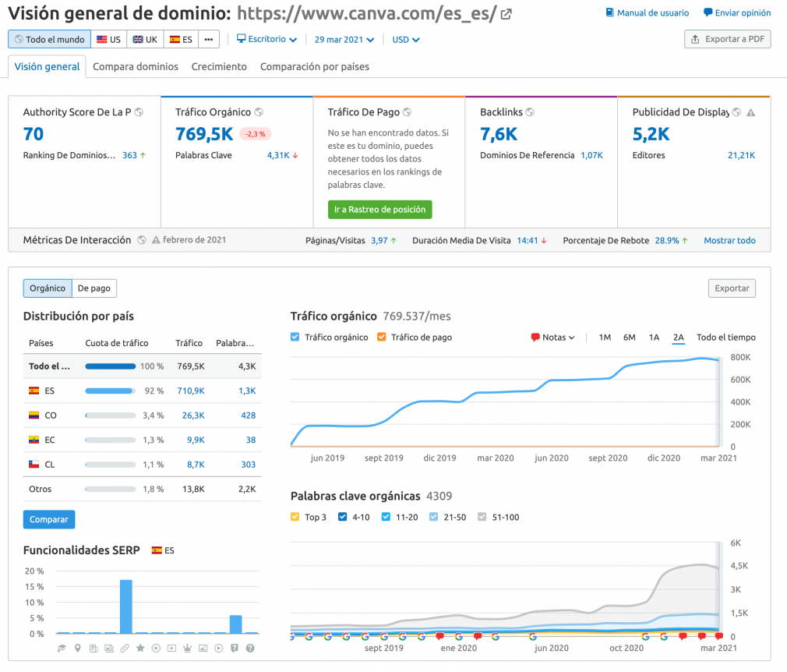Toggle the 4-10 positions checkbox

pos(342,517)
